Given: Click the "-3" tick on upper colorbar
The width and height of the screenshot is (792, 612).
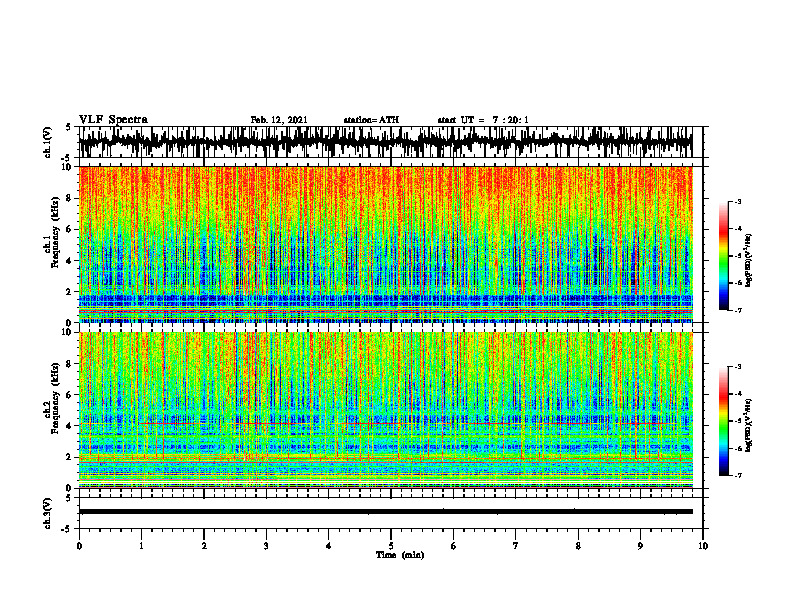Looking at the screenshot, I should tap(737, 201).
